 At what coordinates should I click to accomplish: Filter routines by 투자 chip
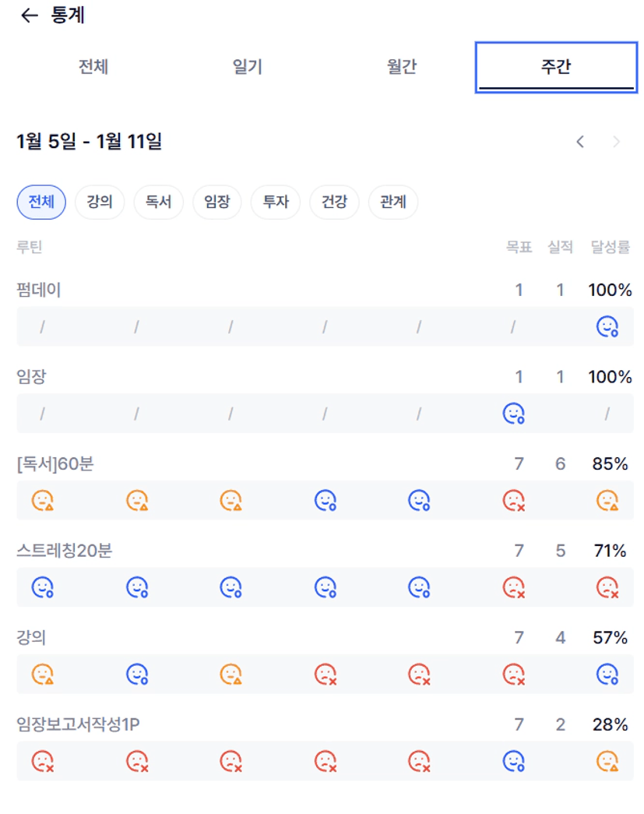276,203
